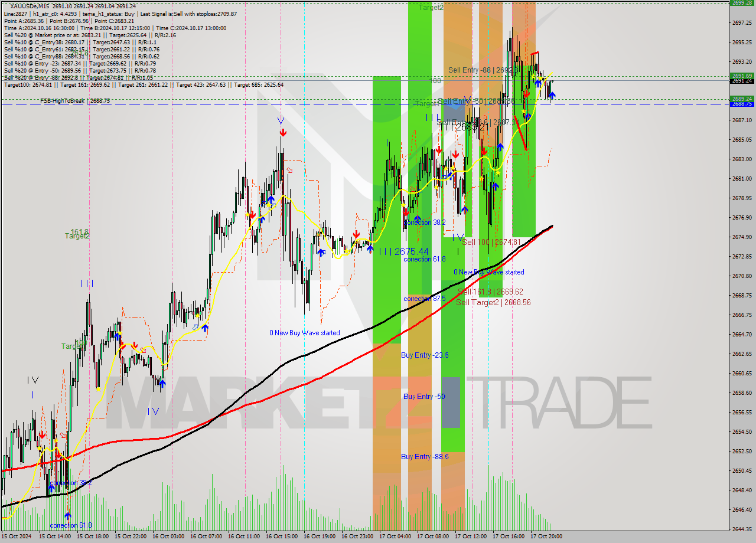Image resolution: width=756 pixels, height=543 pixels.
Task: Click the 'Sell Target2 | 2668.56' chart label
Action: (x=493, y=302)
